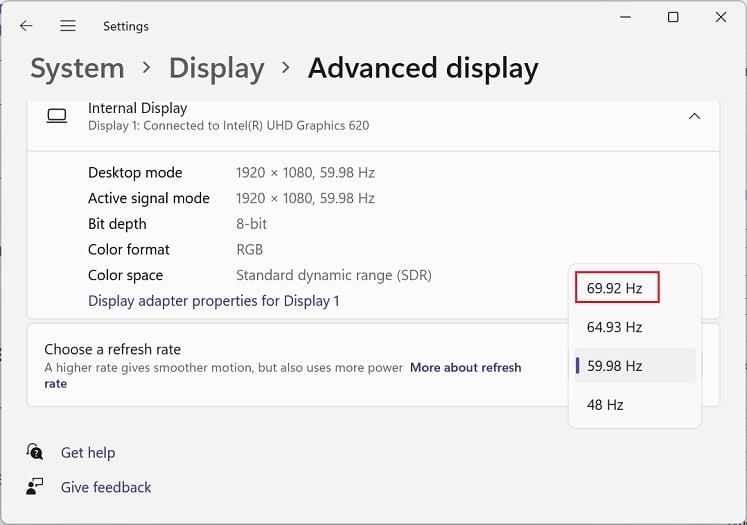This screenshot has height=525, width=747.
Task: Click the Get help headset icon
Action: (35, 451)
